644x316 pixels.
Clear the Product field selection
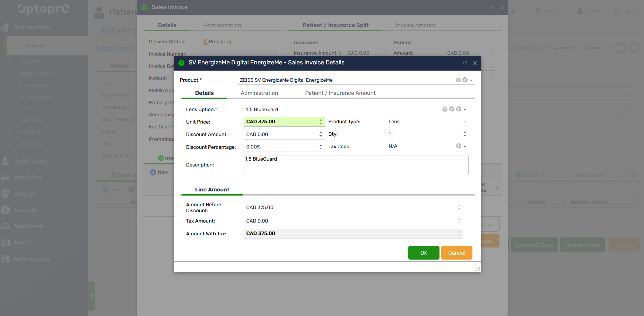[458, 80]
